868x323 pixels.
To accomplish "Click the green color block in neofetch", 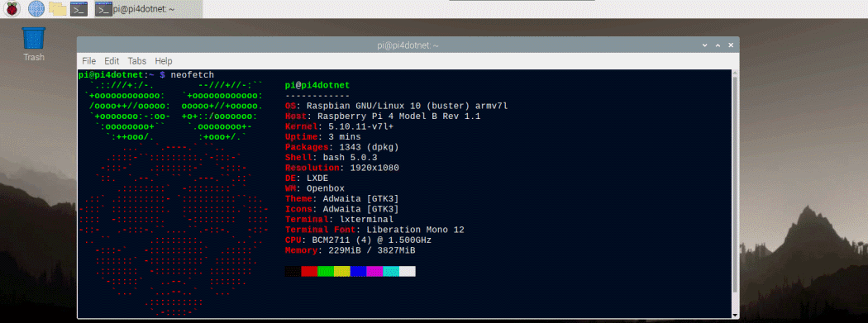I will pos(326,272).
